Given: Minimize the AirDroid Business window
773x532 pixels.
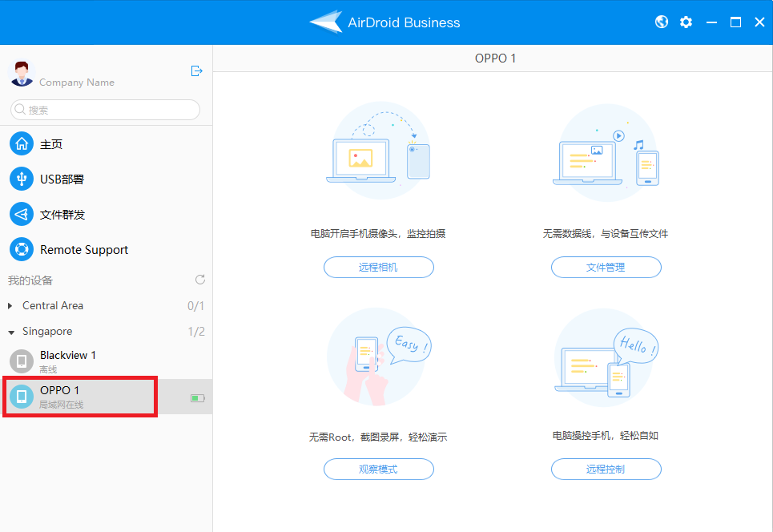Looking at the screenshot, I should (711, 22).
